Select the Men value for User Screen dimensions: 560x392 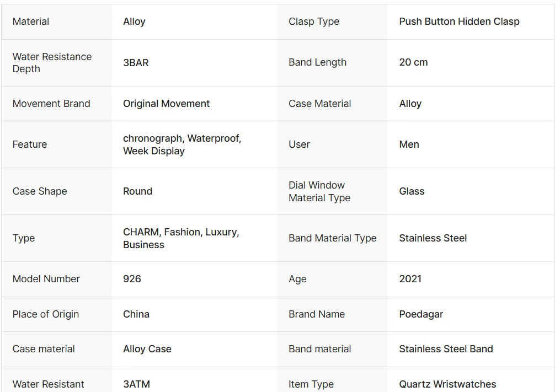point(409,144)
